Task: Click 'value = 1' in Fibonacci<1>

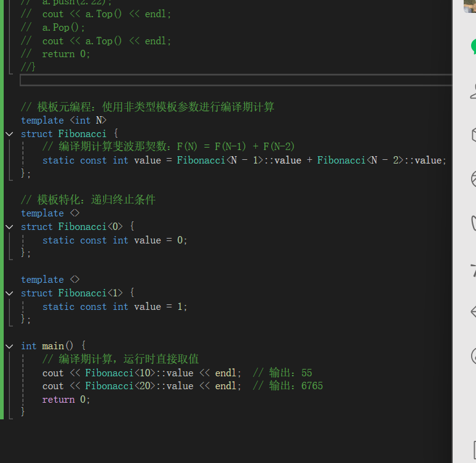Action: click(160, 307)
